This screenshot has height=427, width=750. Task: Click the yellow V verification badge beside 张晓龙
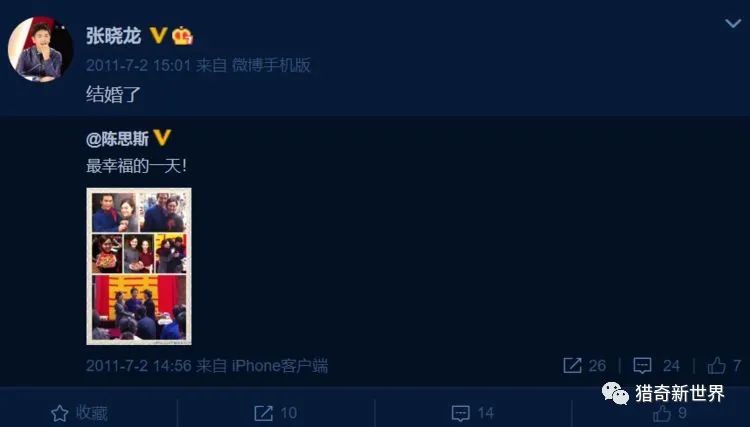click(158, 35)
